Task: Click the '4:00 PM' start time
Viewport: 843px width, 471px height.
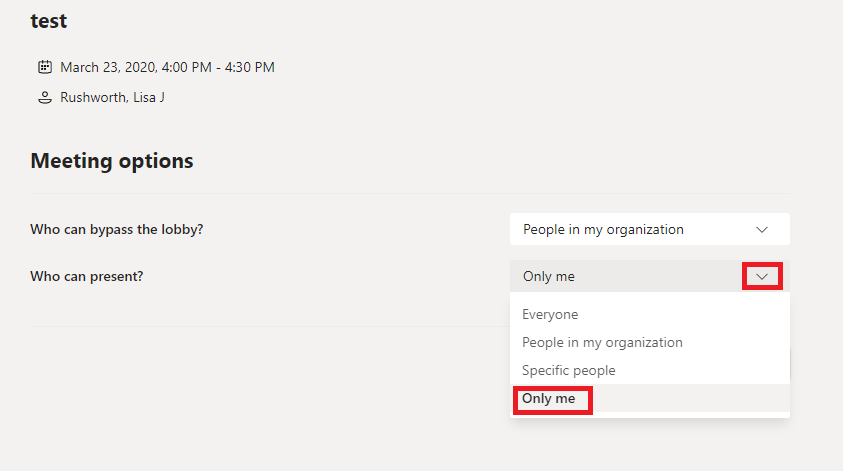Action: tap(187, 67)
